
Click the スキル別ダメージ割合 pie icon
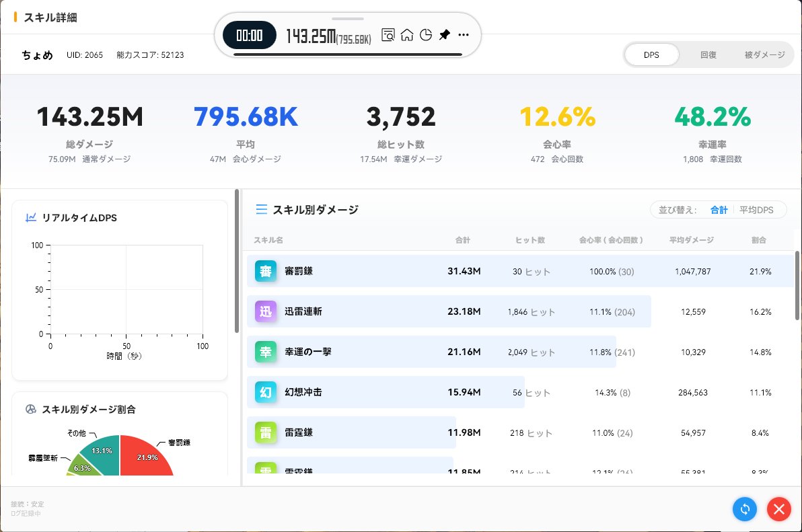click(31, 410)
